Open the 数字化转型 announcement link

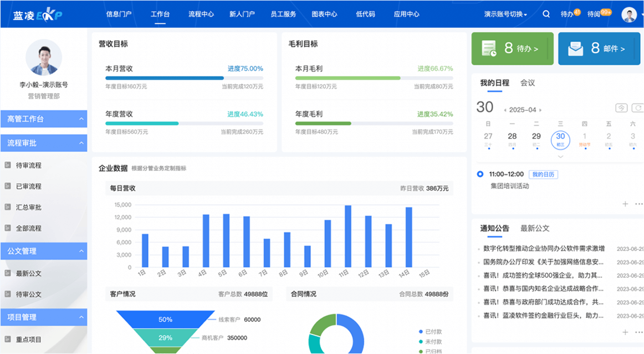[x=544, y=249]
